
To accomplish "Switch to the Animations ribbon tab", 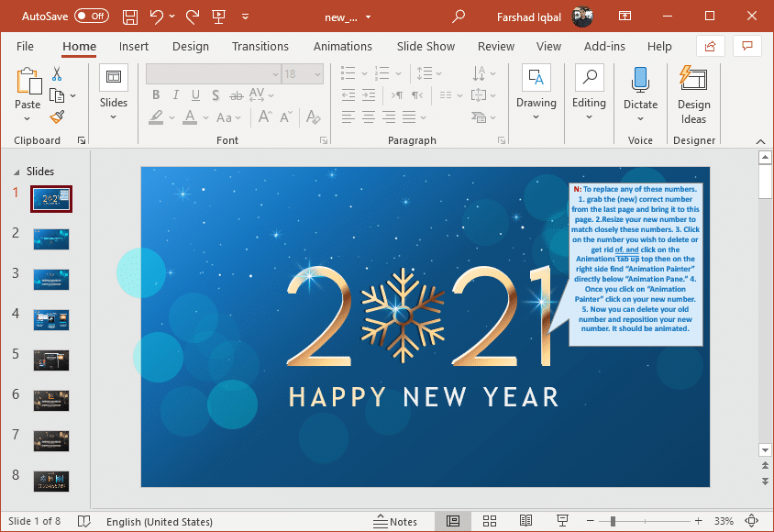I will pos(342,46).
